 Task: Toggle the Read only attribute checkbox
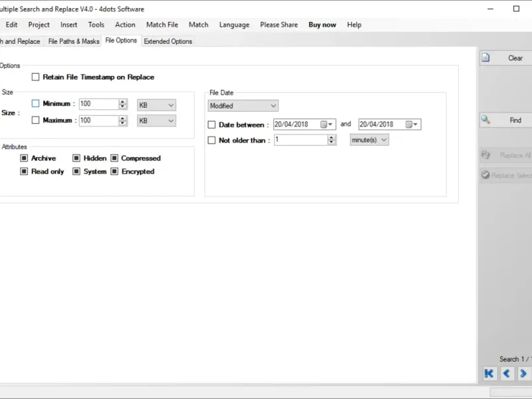tap(24, 172)
